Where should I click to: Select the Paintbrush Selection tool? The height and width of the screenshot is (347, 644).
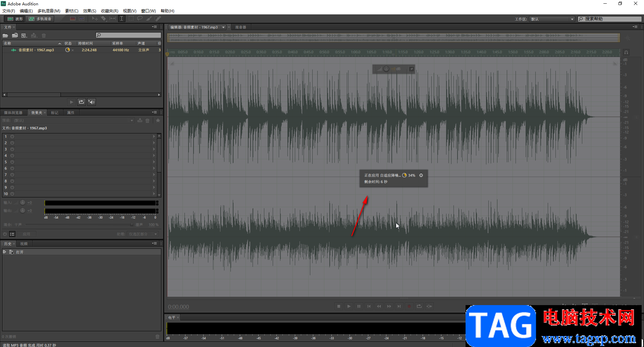click(149, 19)
